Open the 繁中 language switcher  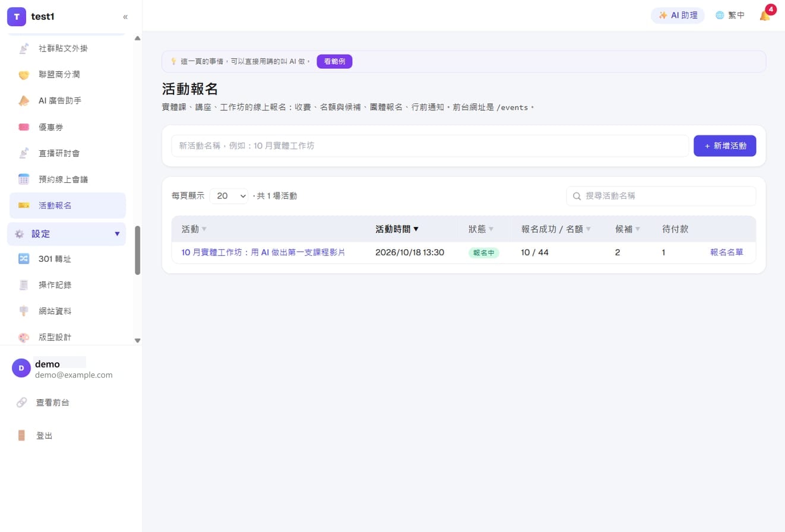click(730, 15)
